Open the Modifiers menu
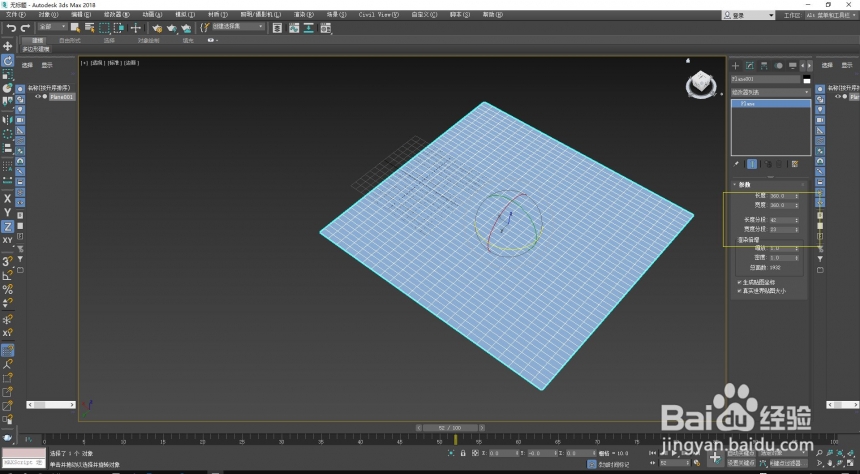 click(117, 15)
